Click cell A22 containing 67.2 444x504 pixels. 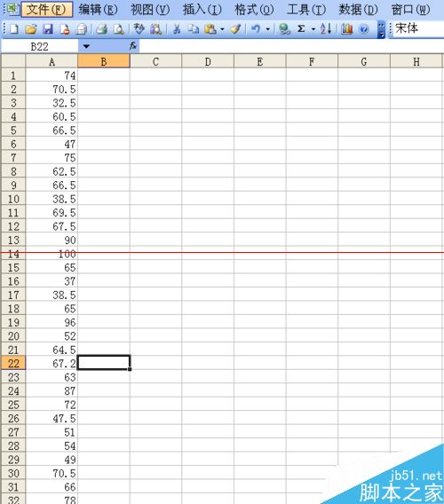(52, 363)
